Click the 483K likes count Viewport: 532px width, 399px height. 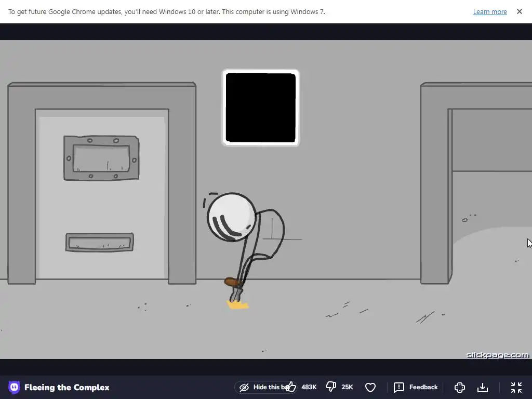point(309,387)
